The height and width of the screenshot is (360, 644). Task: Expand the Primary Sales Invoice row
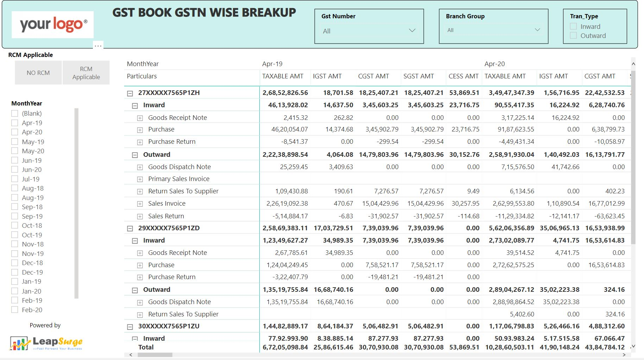click(140, 179)
